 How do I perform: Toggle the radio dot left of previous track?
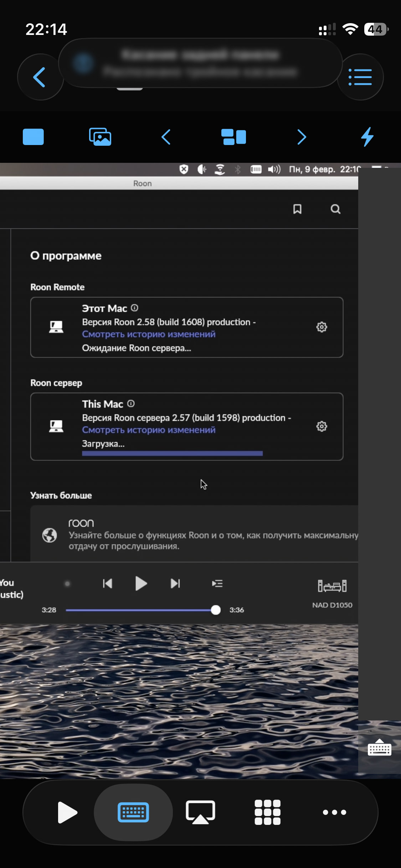click(x=67, y=584)
